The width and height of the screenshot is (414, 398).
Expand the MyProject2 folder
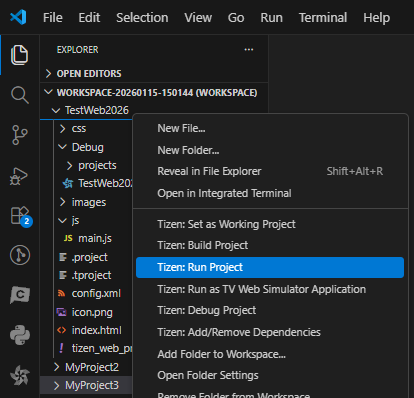point(56,367)
